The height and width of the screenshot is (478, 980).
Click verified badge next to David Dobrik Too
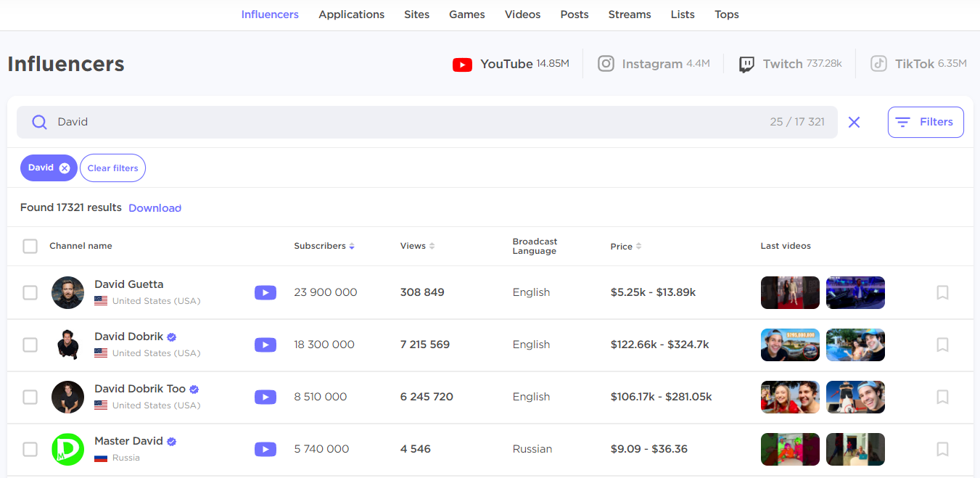tap(194, 390)
